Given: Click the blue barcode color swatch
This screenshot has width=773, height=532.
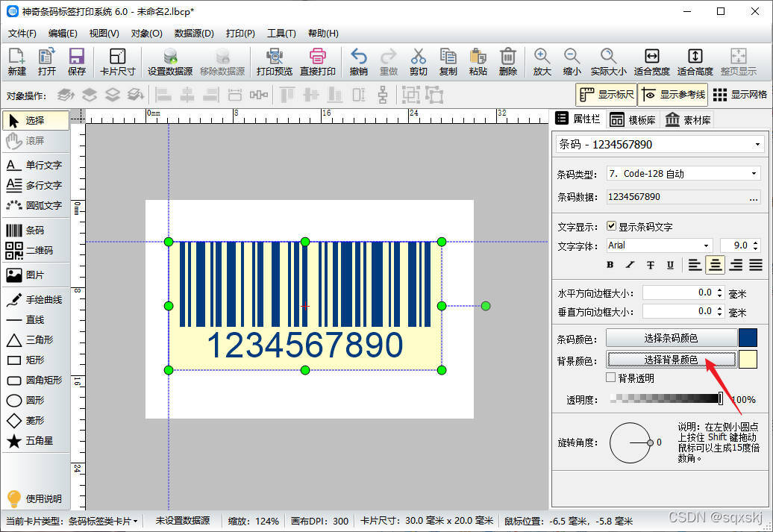Looking at the screenshot, I should point(748,338).
